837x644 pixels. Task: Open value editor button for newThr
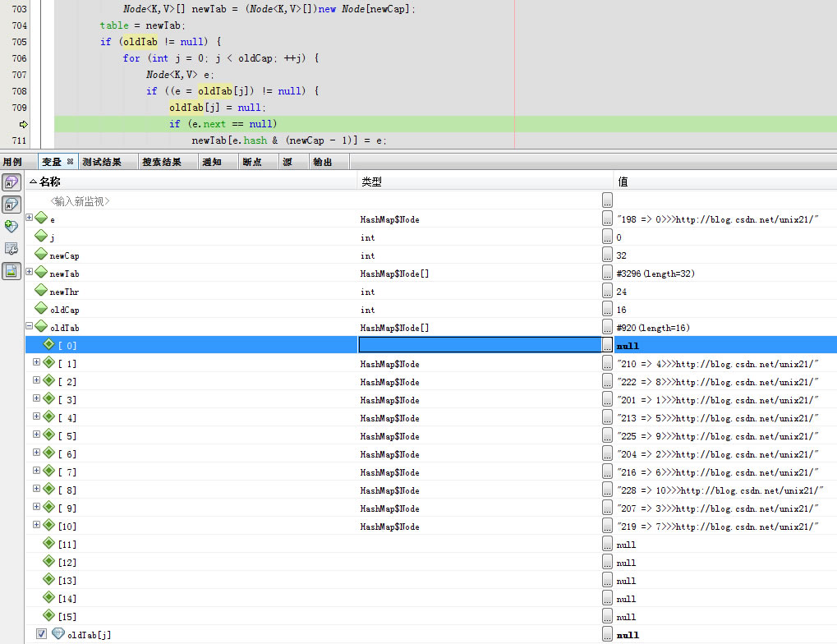[x=607, y=291]
